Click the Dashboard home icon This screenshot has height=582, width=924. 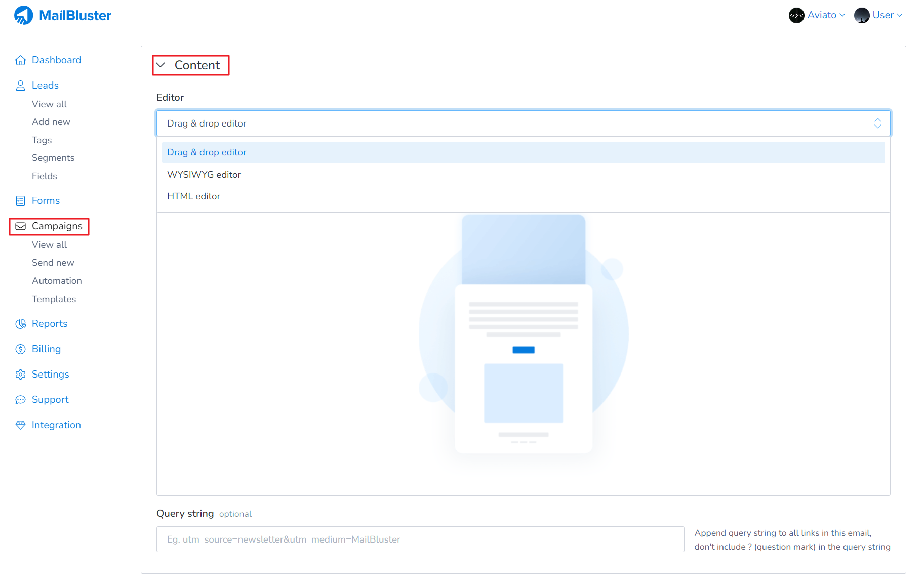20,60
